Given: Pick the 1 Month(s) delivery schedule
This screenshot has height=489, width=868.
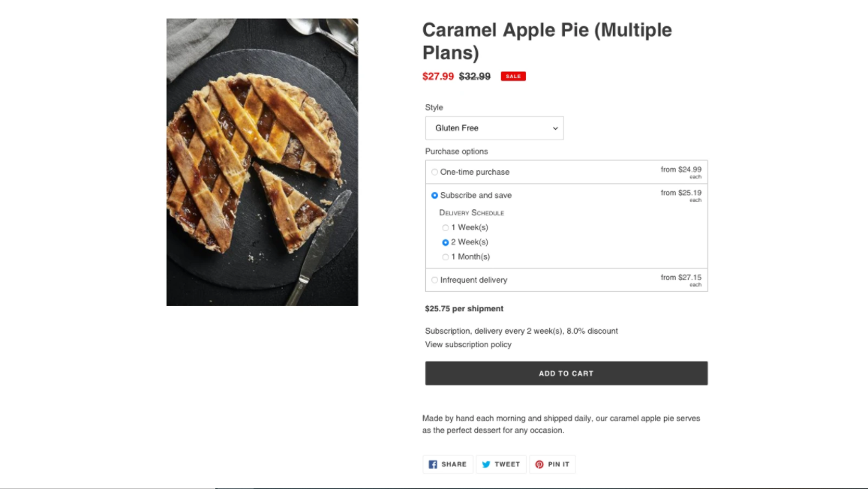Looking at the screenshot, I should [x=446, y=257].
